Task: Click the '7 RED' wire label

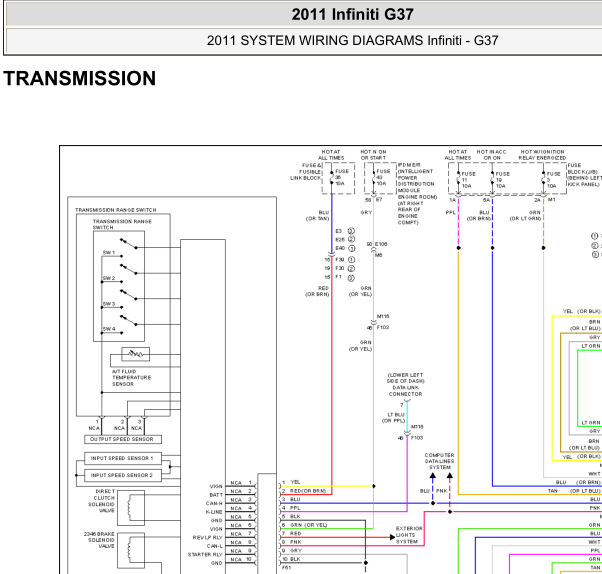Action: [292, 534]
